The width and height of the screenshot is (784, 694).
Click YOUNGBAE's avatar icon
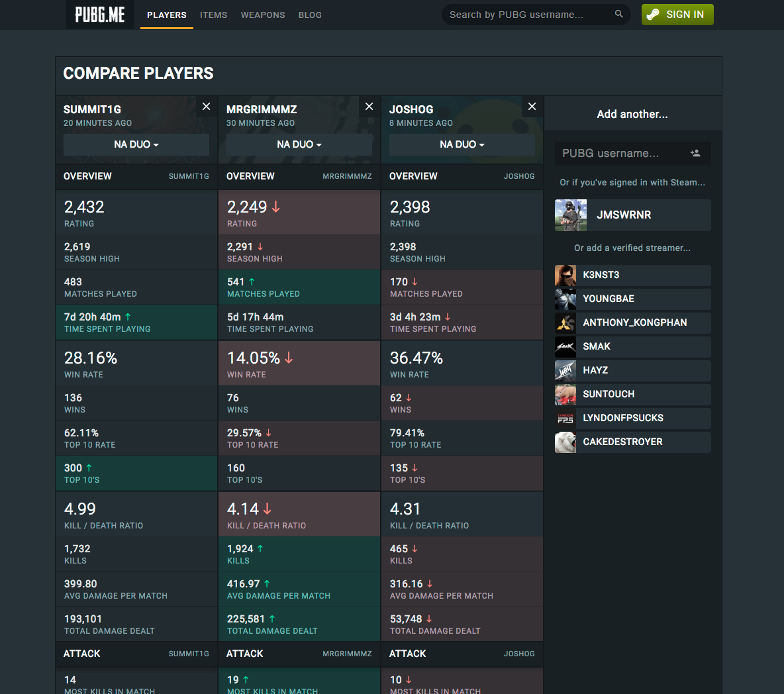point(565,299)
